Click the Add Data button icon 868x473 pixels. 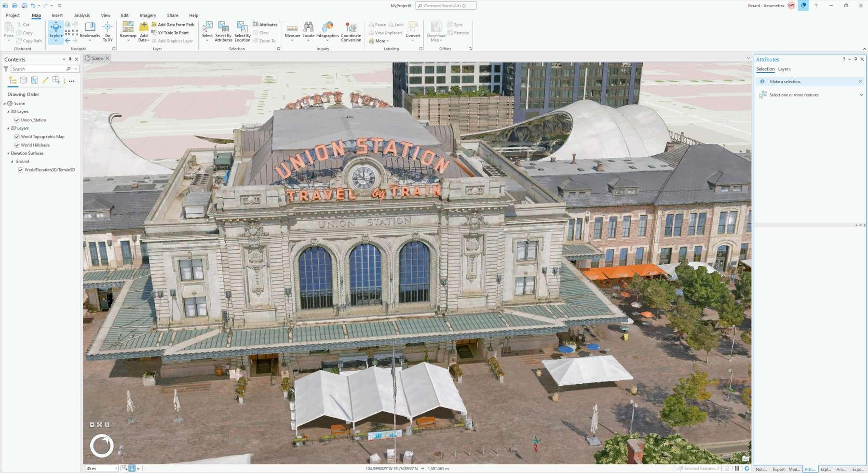coord(144,26)
